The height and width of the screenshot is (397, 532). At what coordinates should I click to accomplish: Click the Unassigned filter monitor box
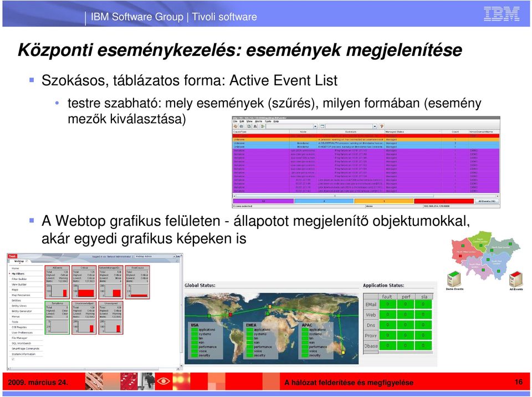pyautogui.click(x=111, y=318)
